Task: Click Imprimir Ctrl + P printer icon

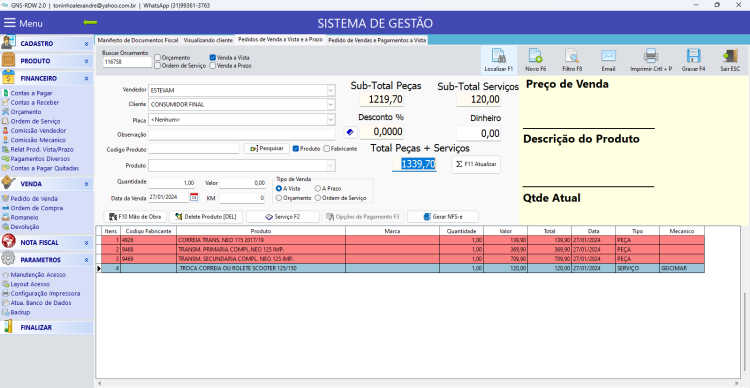Action: pos(651,56)
